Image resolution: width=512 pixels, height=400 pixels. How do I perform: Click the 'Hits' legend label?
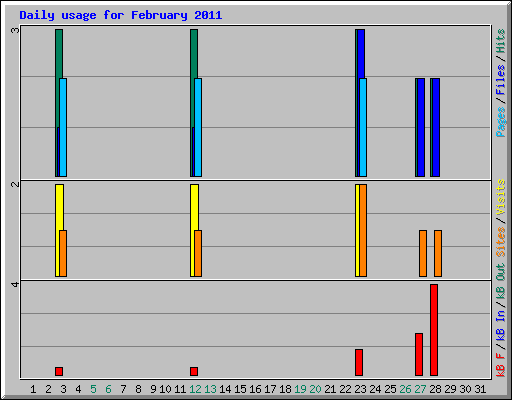501,41
